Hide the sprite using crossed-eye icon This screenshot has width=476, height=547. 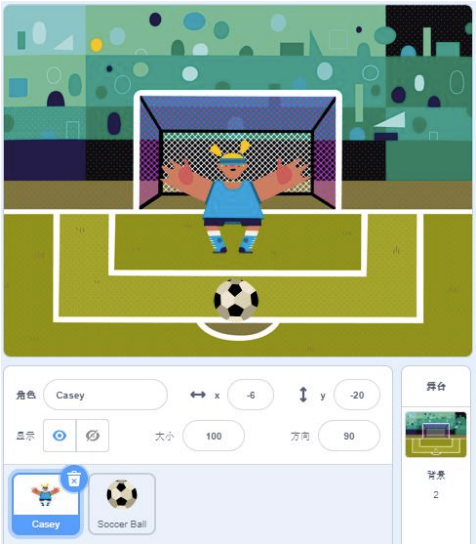[x=92, y=436]
